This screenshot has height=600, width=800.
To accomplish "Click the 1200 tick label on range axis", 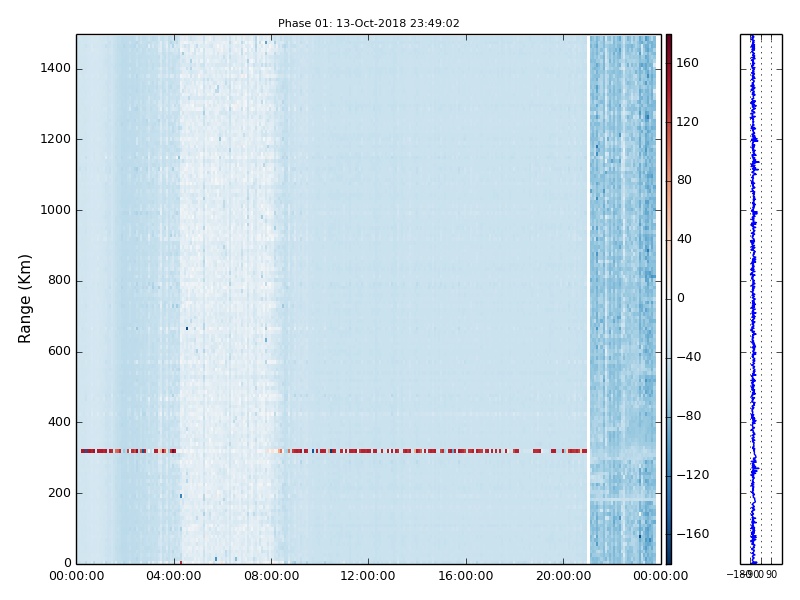I will point(55,139).
